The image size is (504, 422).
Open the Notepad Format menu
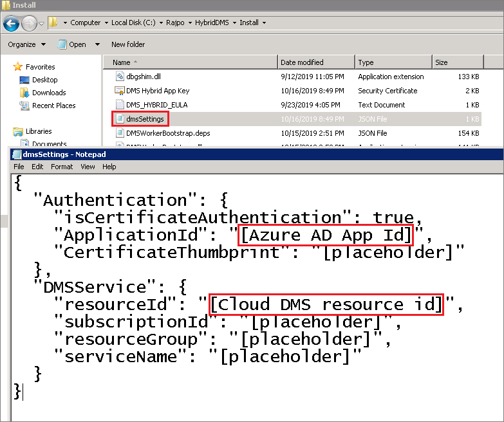(x=62, y=167)
